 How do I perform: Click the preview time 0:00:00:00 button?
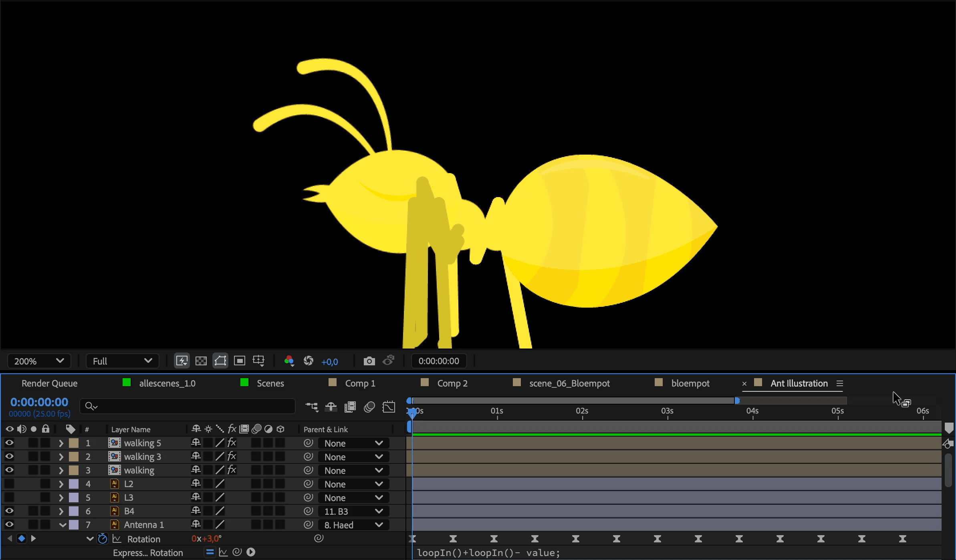439,361
